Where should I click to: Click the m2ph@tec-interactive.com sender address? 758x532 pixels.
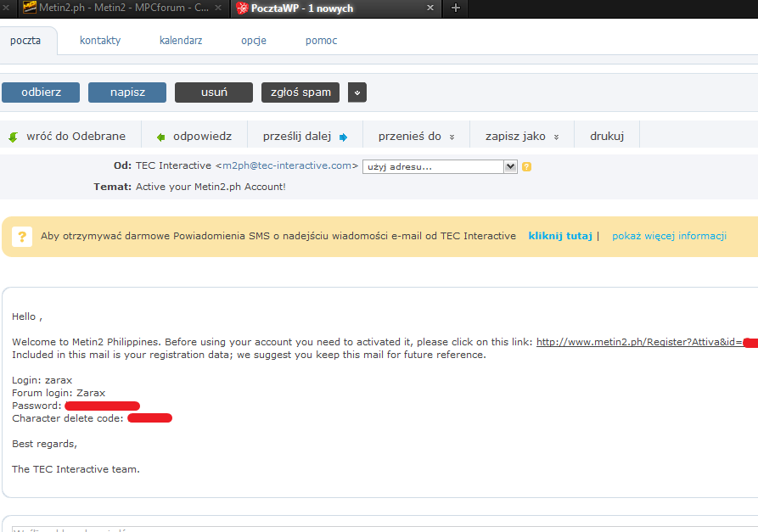click(x=287, y=165)
